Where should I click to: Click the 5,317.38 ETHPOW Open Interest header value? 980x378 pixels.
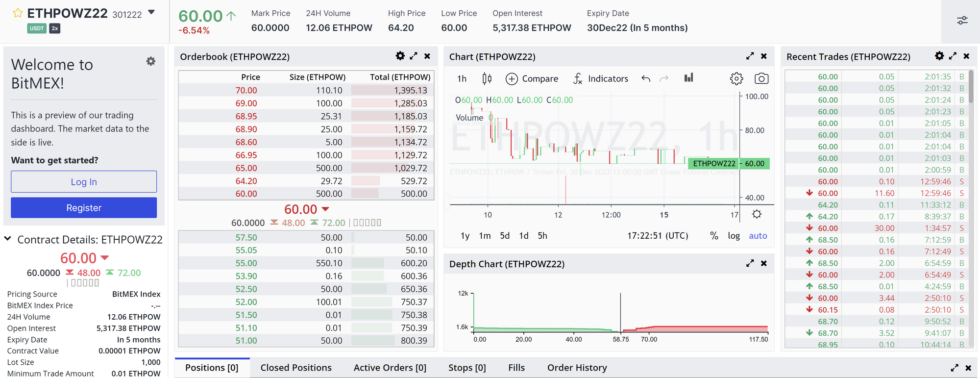[x=532, y=28]
